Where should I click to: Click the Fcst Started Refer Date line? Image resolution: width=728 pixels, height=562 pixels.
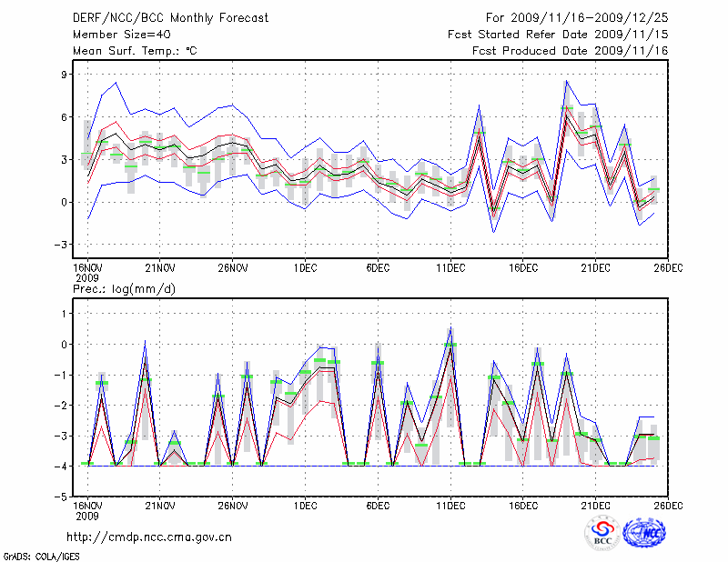pos(558,34)
